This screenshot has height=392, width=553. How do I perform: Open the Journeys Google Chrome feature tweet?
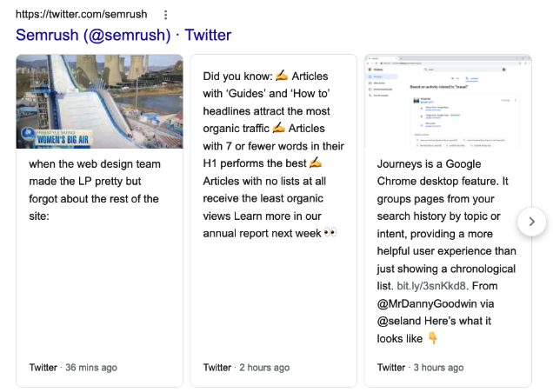point(446,251)
